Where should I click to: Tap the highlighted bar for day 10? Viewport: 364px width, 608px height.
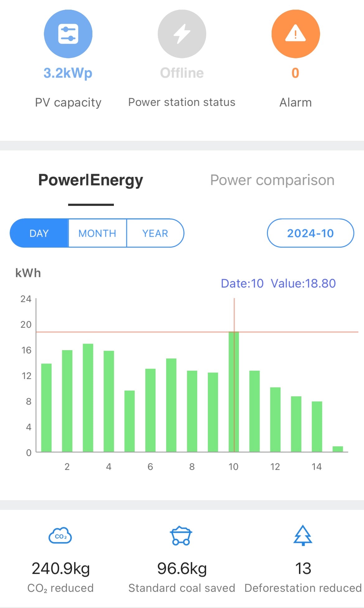[x=234, y=392]
